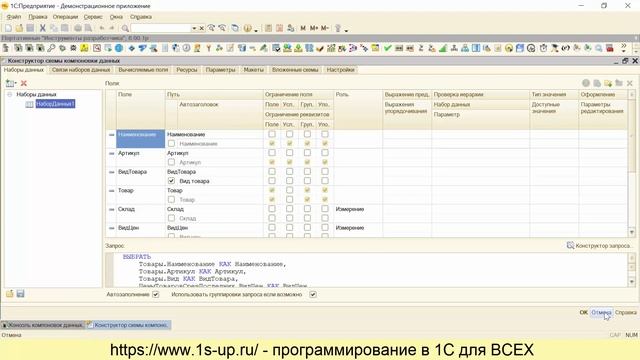Open the Сервис menu
Screen dimensions: 640x360
pyautogui.click(x=93, y=17)
